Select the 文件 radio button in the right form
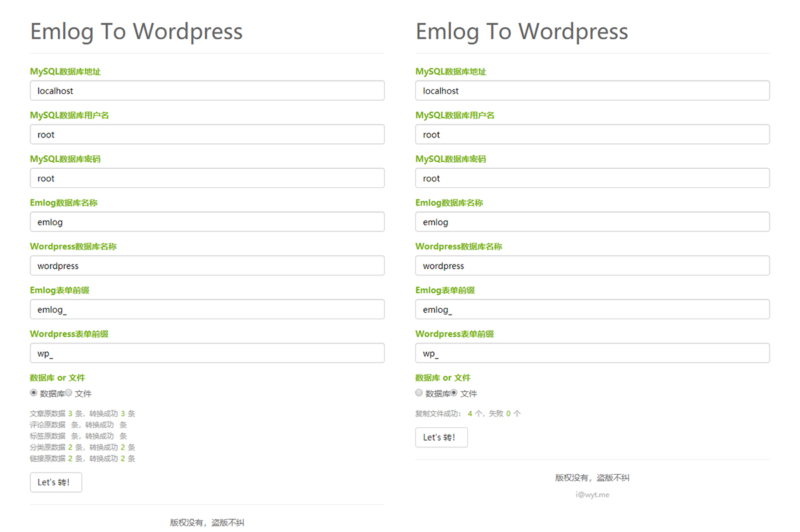 (x=454, y=393)
